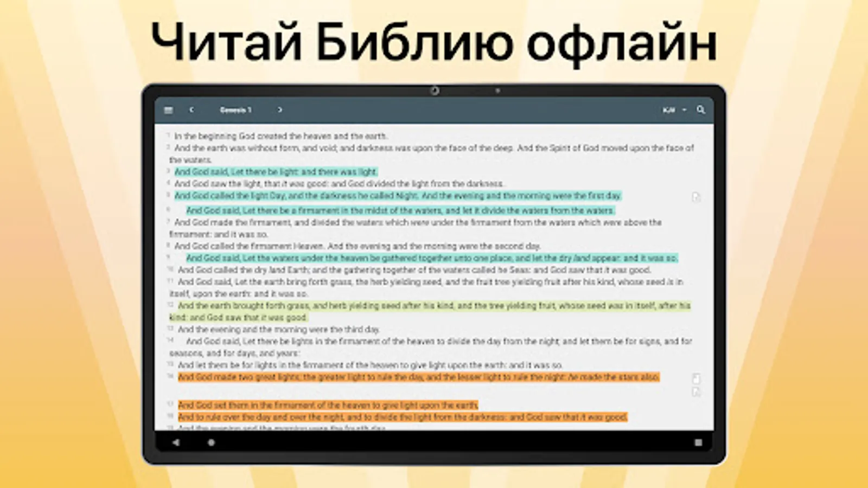868x488 pixels.
Task: Select verse 'And God made the firmament'
Action: point(416,228)
